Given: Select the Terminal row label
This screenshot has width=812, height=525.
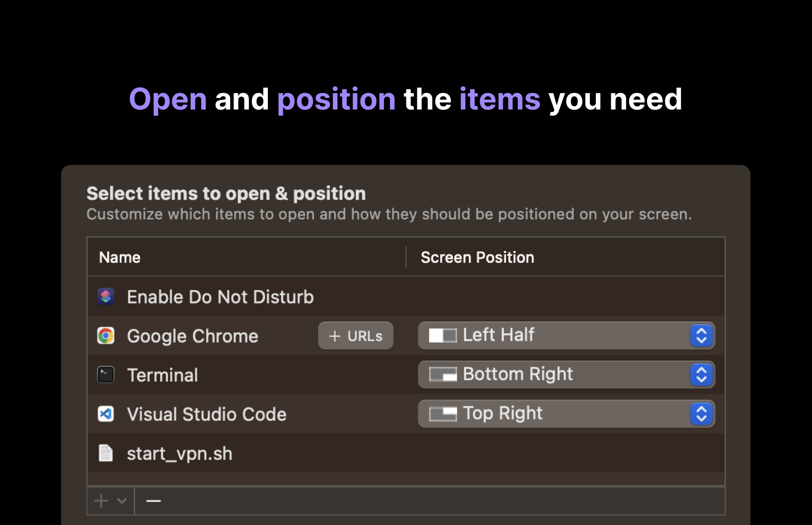Looking at the screenshot, I should [x=163, y=375].
